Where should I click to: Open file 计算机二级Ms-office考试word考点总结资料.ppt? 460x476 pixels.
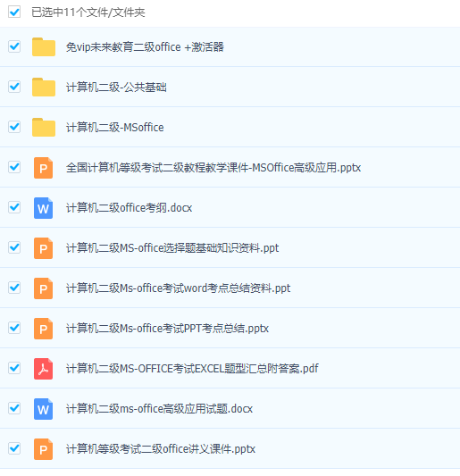pos(179,288)
